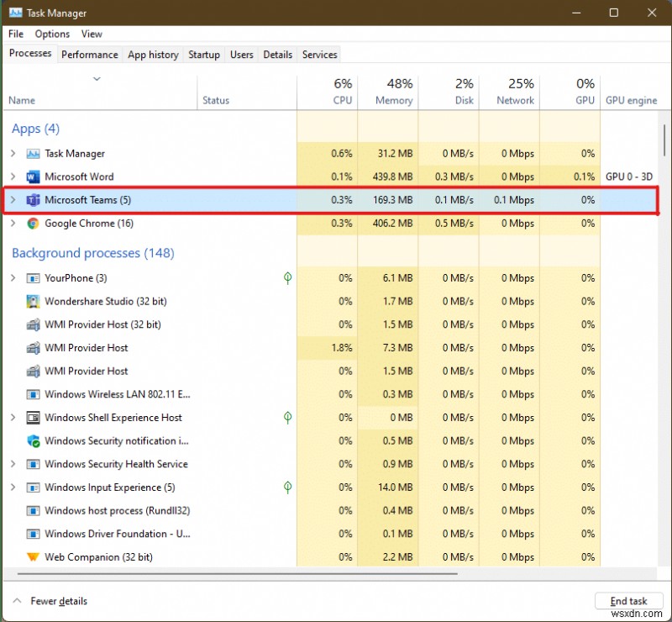The width and height of the screenshot is (672, 622).
Task: Click the Google Chrome icon
Action: pos(33,223)
